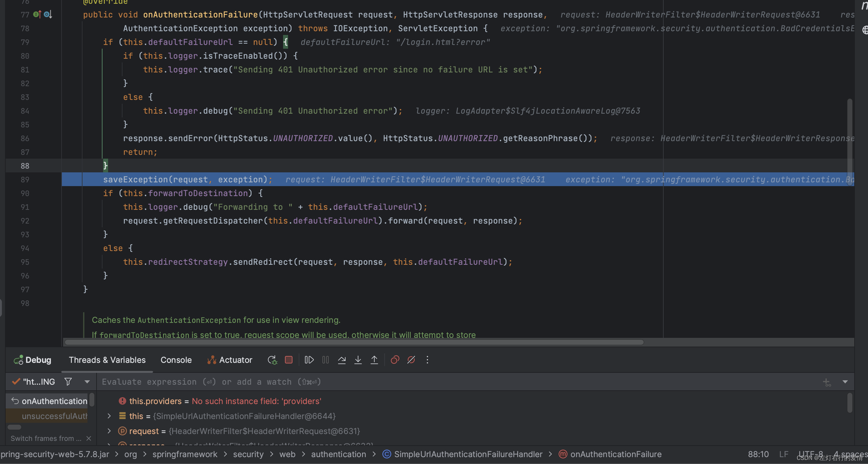Image resolution: width=868 pixels, height=464 pixels.
Task: Open SimpleUrlAuthenticationFailureHandler class breadcrumb
Action: tap(468, 454)
